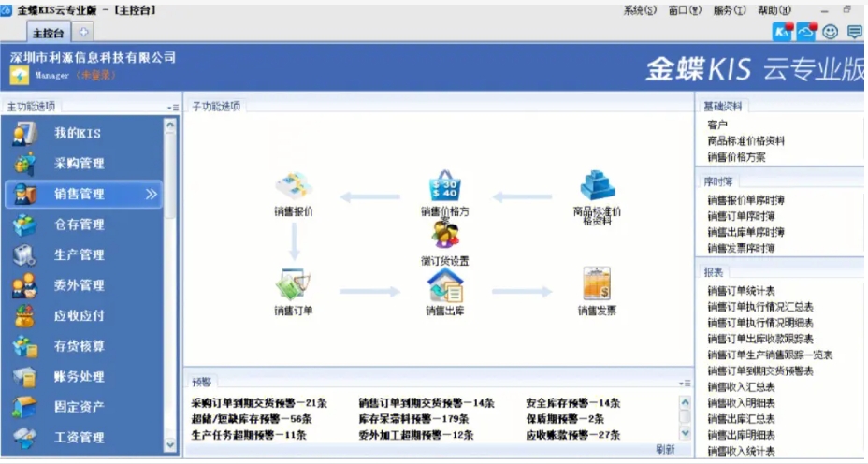Select 仓存管理 module in sidebar
Image resolution: width=868 pixels, height=464 pixels.
[83, 225]
